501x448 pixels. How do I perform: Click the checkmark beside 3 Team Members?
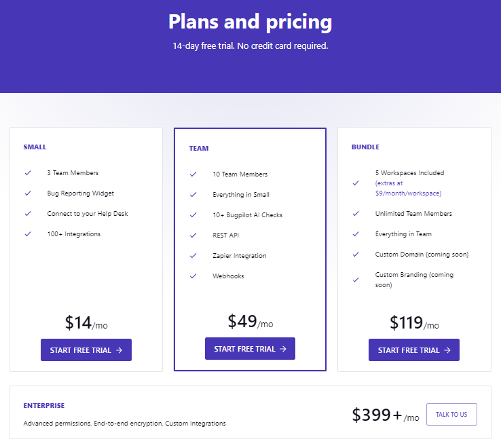pyautogui.click(x=28, y=173)
